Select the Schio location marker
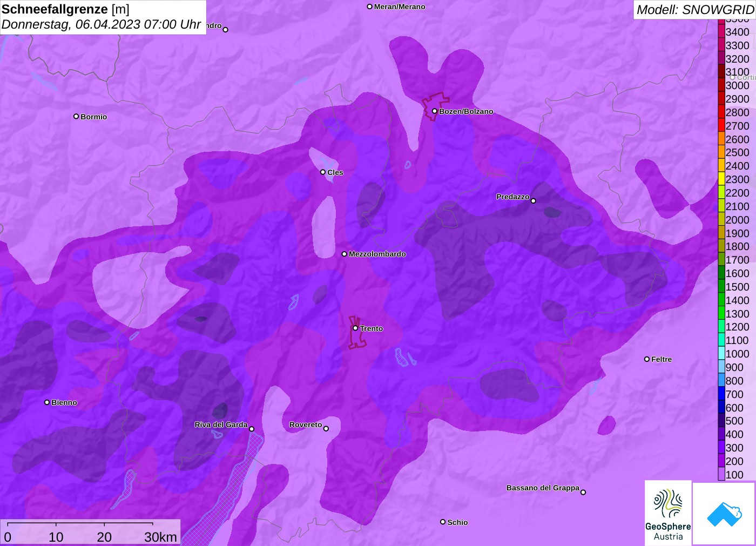Image resolution: width=756 pixels, height=546 pixels. [443, 522]
